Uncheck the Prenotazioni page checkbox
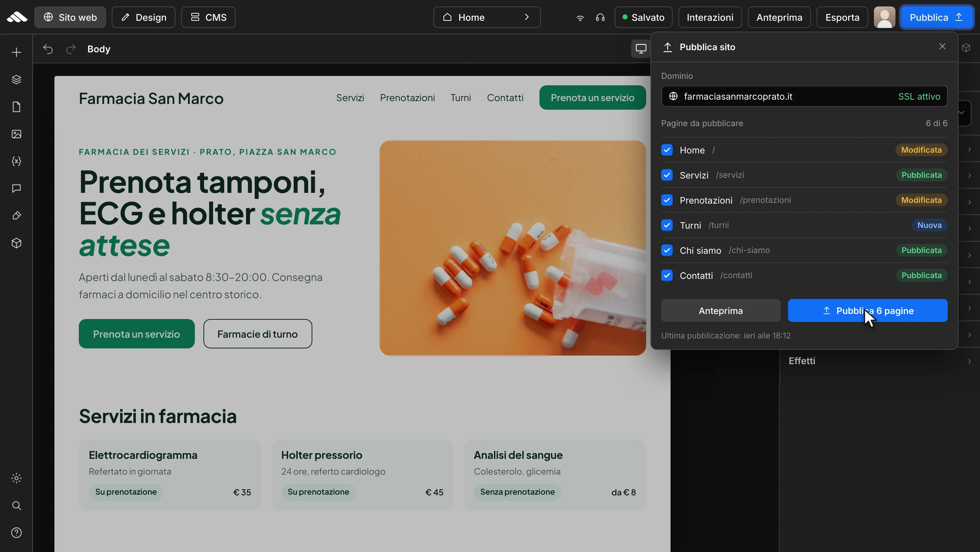The width and height of the screenshot is (980, 552). point(667,200)
